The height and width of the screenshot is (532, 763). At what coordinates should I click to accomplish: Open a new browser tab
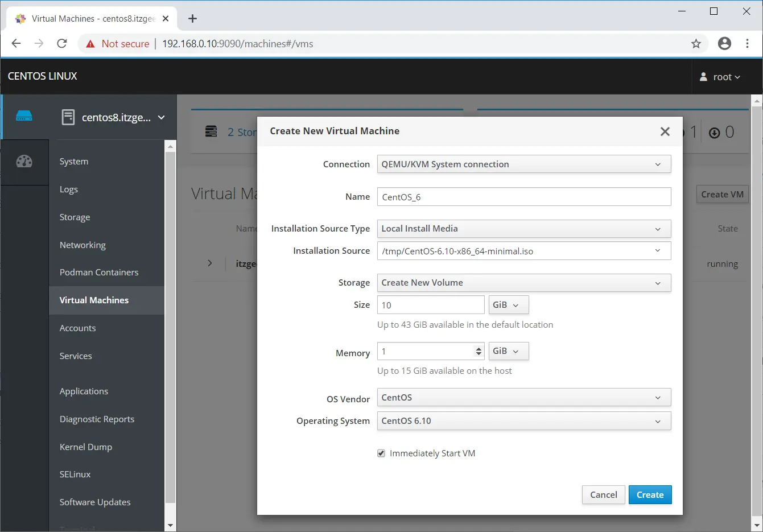pos(192,19)
